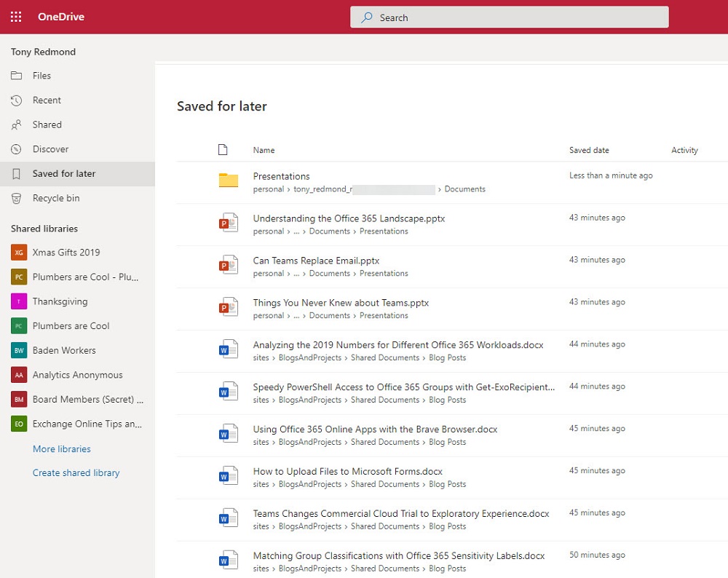
Task: Click the search magnifier icon
Action: coord(367,17)
